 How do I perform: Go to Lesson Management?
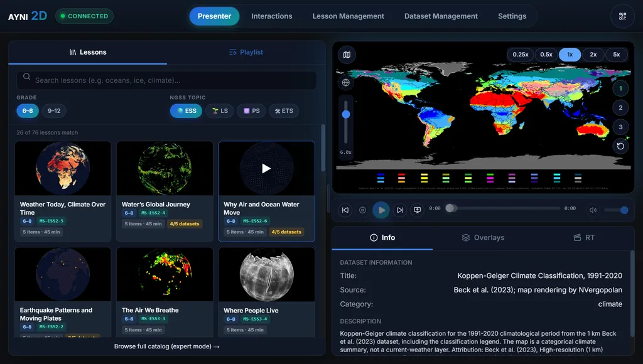coord(348,16)
